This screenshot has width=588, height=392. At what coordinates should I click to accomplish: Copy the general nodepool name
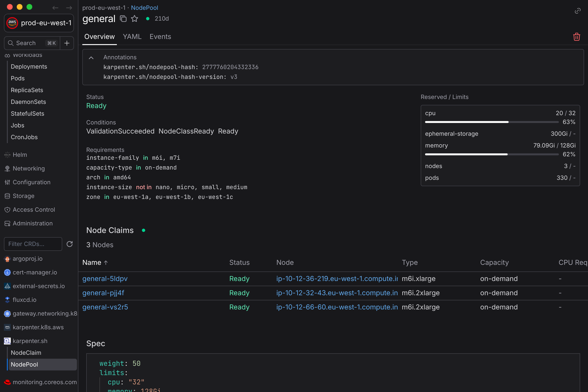pyautogui.click(x=123, y=19)
